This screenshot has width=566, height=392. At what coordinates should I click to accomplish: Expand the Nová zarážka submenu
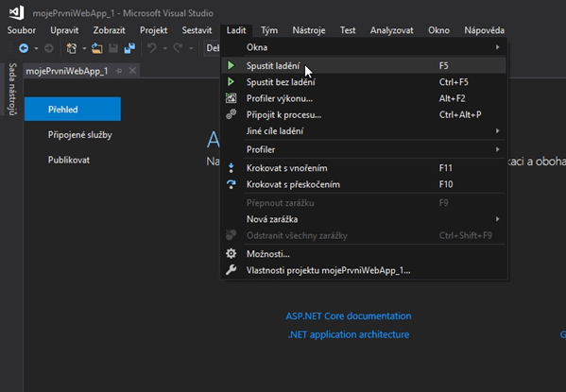pos(497,219)
